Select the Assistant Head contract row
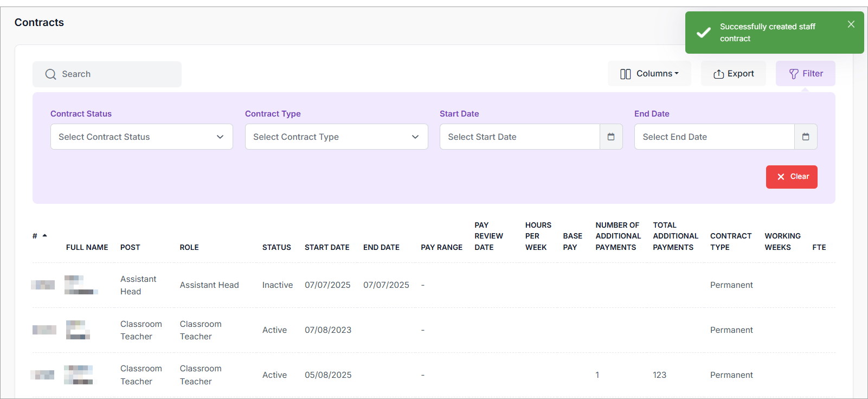The width and height of the screenshot is (868, 399). click(209, 285)
